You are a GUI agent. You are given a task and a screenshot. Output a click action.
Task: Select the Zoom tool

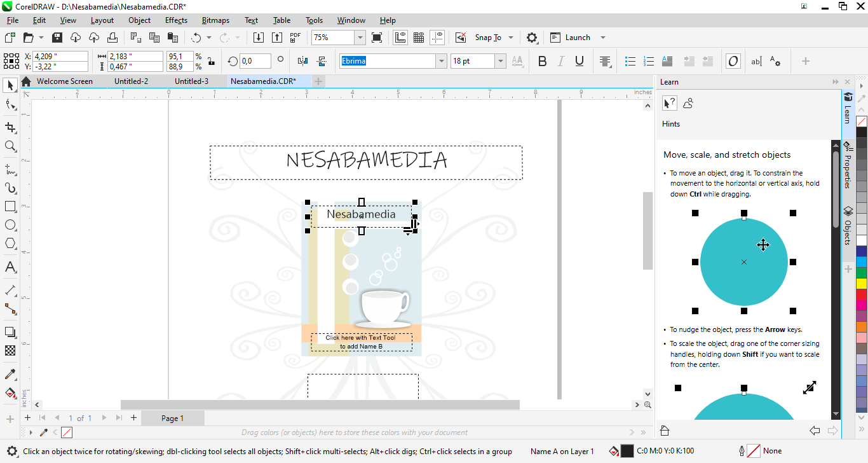tap(10, 146)
